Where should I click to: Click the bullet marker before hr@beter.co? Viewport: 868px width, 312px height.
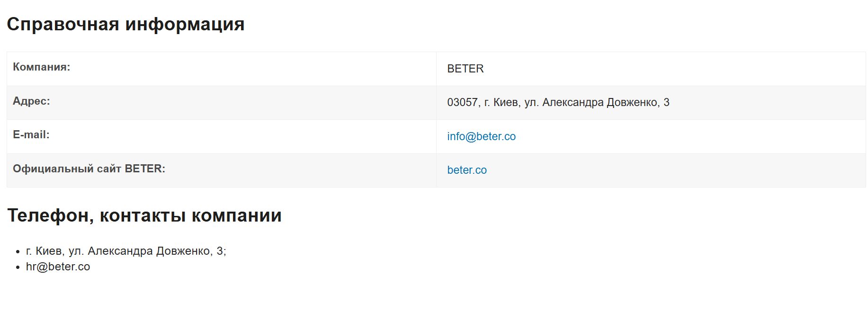18,267
